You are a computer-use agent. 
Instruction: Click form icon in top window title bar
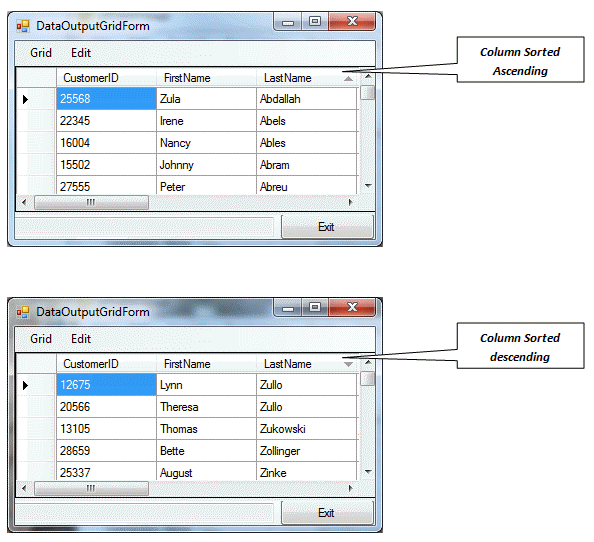point(23,26)
